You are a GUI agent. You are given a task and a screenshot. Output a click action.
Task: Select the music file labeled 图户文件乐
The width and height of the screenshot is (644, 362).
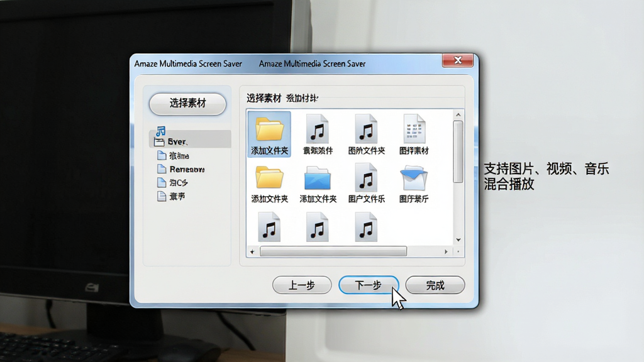(x=367, y=183)
